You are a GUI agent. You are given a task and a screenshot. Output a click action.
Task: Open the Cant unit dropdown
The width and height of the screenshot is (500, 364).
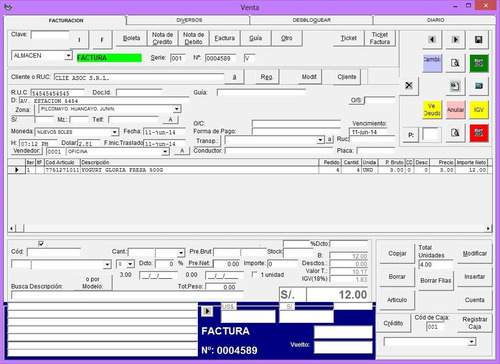(x=181, y=253)
